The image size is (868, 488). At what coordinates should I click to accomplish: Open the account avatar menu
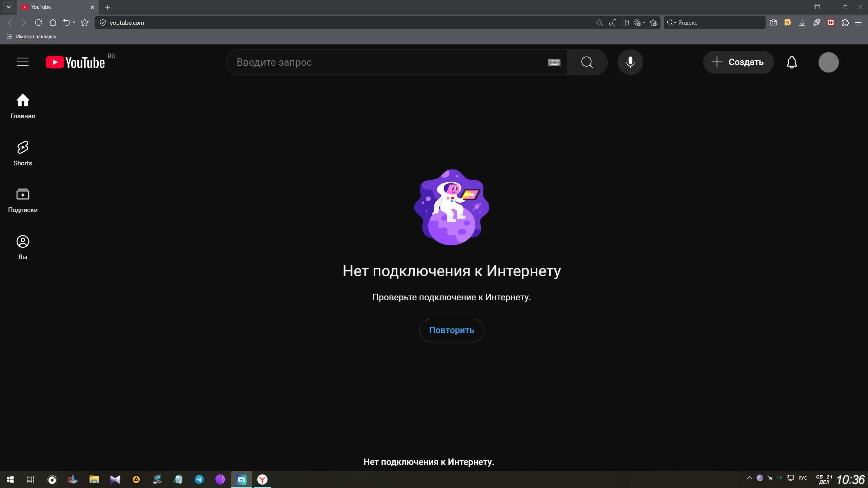click(x=828, y=62)
